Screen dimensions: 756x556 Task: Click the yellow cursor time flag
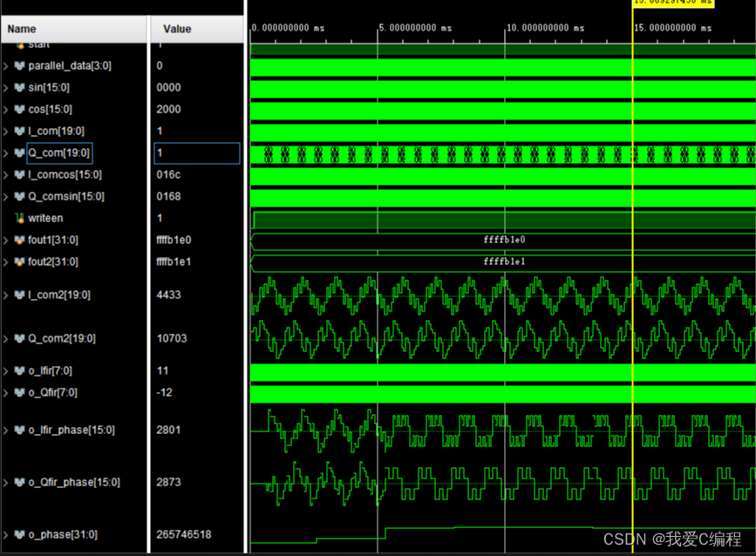point(672,3)
